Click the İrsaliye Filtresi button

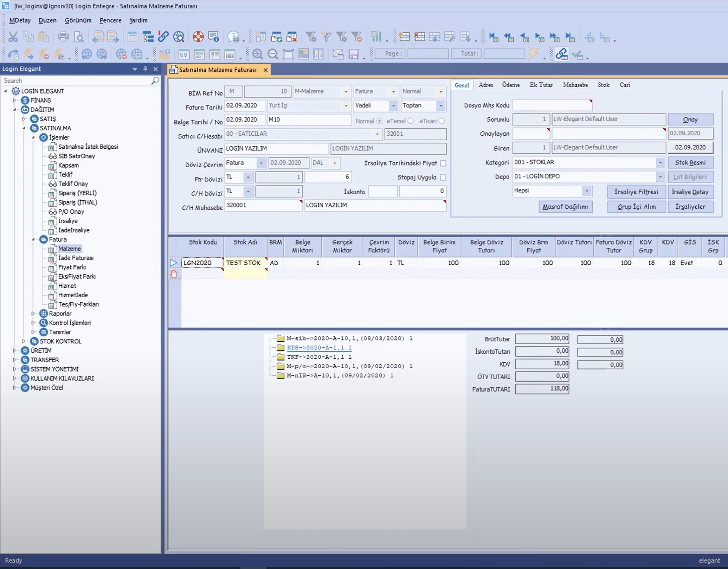pyautogui.click(x=636, y=192)
